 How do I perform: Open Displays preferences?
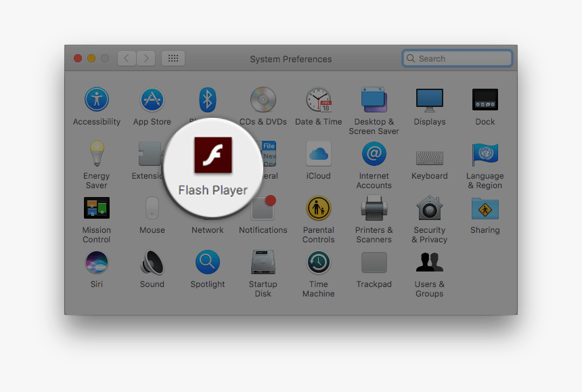[x=429, y=100]
